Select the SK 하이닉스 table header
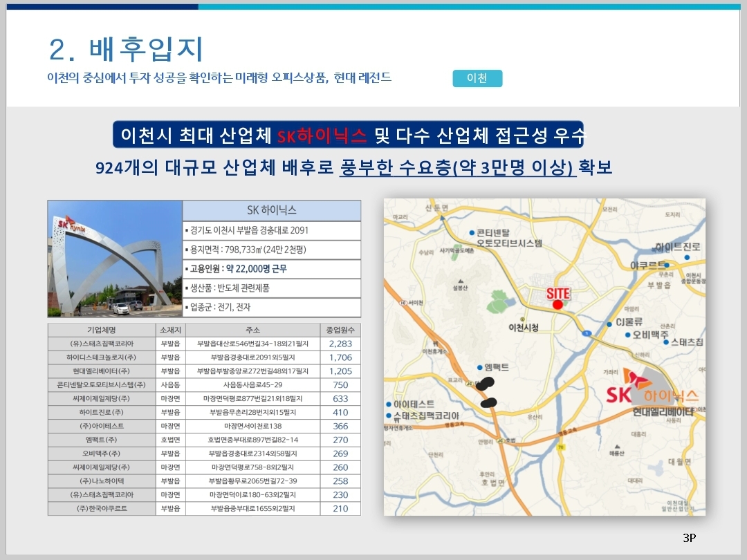The height and width of the screenshot is (560, 747). coord(272,210)
